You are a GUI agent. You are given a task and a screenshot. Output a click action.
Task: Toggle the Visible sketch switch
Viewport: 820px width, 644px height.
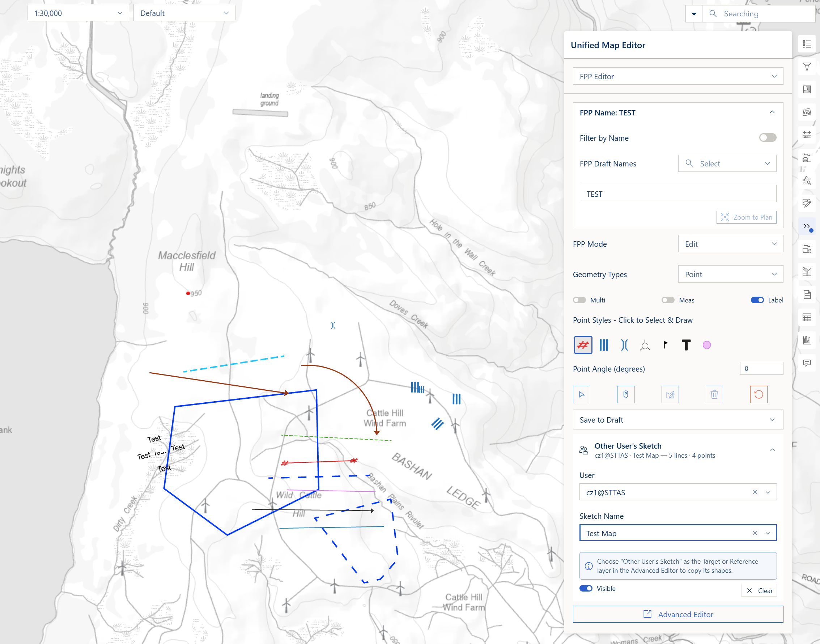point(586,589)
